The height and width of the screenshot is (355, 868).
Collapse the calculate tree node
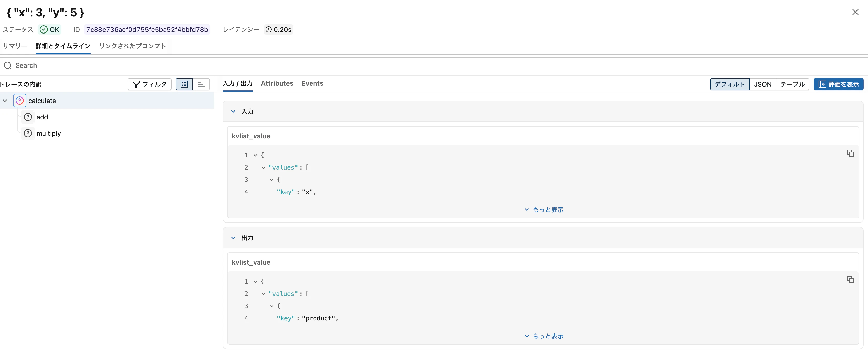(5, 101)
